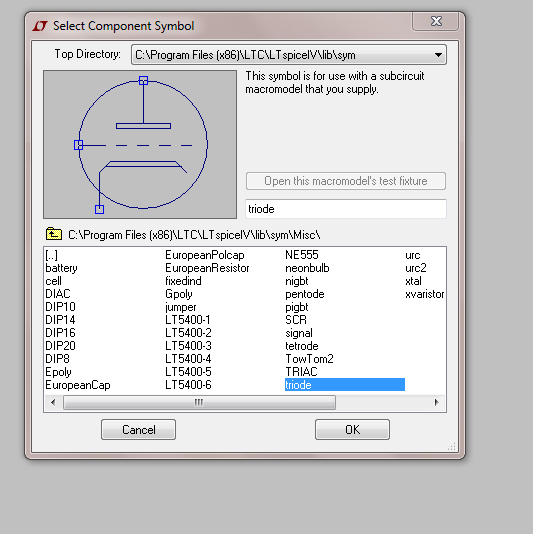Select the TowTom2 symbol
Image resolution: width=533 pixels, height=534 pixels.
309,359
